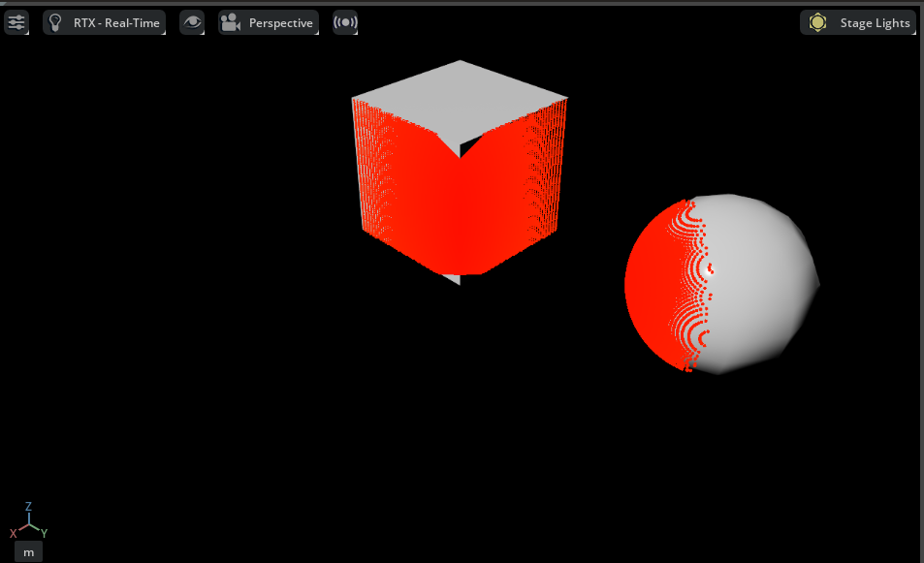The width and height of the screenshot is (924, 563).
Task: Click the meters unit label at bottom left
Action: pyautogui.click(x=27, y=550)
